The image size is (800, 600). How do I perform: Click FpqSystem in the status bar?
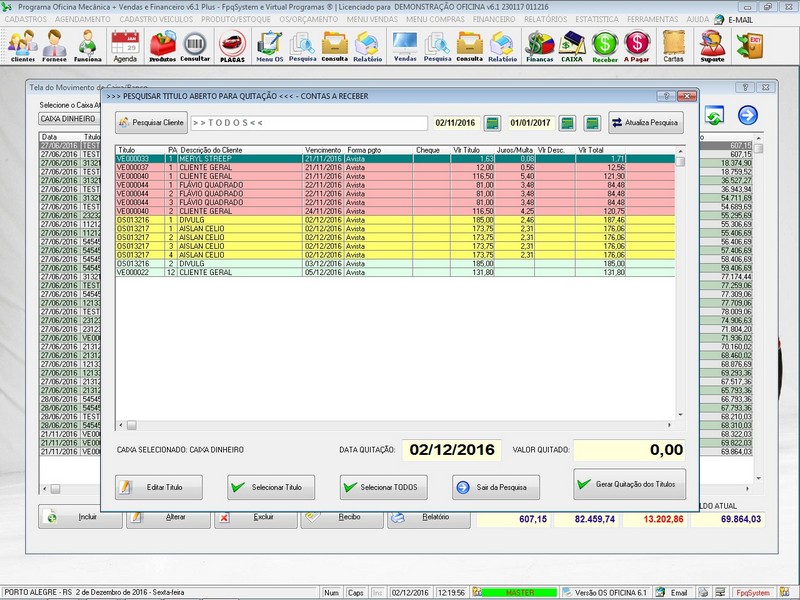pos(753,593)
